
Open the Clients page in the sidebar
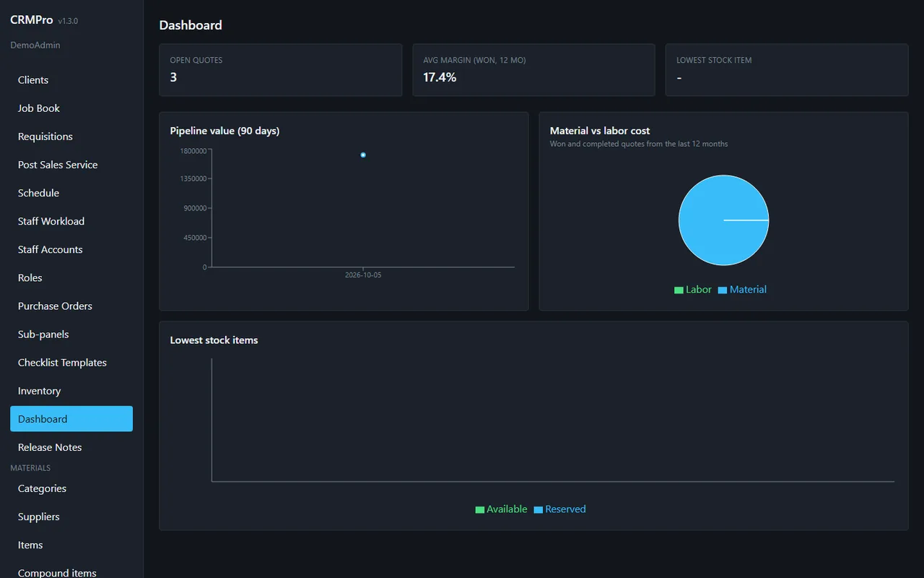tap(71, 80)
